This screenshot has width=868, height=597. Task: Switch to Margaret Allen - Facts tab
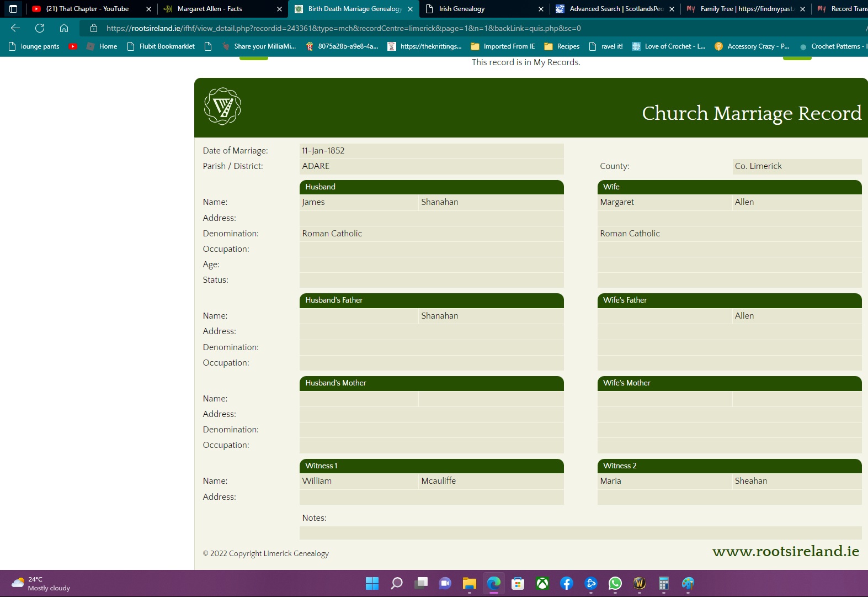(x=210, y=9)
